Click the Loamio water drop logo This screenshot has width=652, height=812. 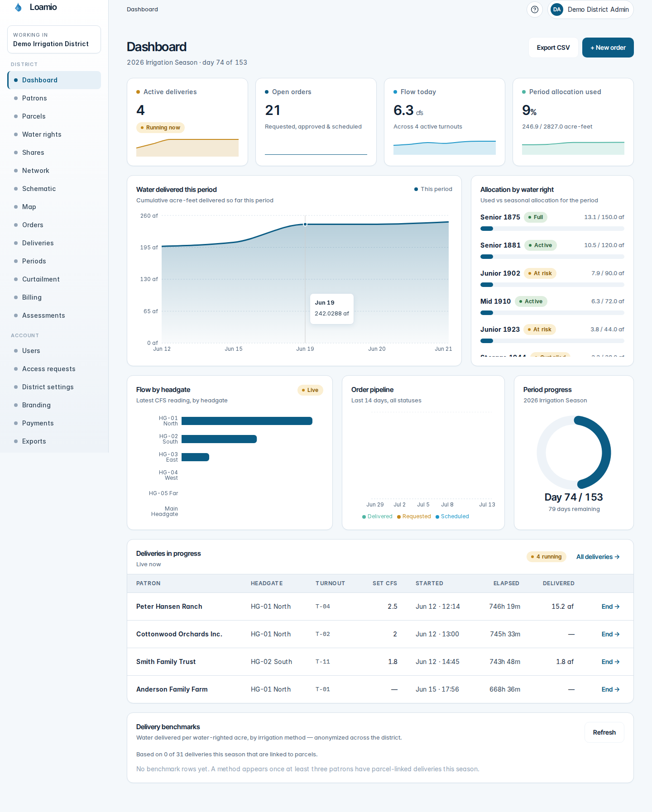point(18,7)
